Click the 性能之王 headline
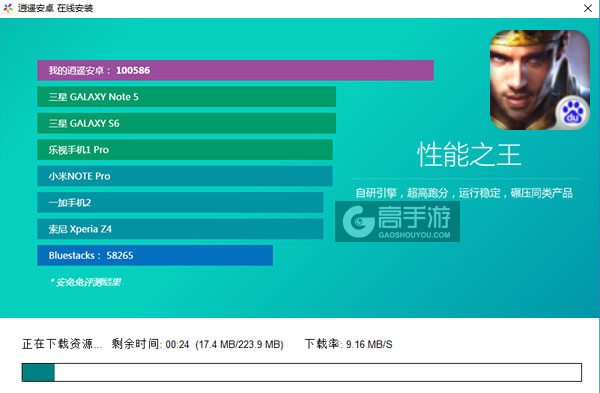600x393 pixels. pyautogui.click(x=469, y=155)
